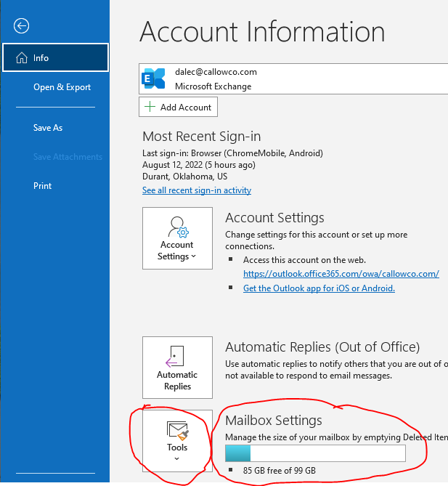Click the Account Information title
This screenshot has height=486, width=448.
pyautogui.click(x=262, y=32)
